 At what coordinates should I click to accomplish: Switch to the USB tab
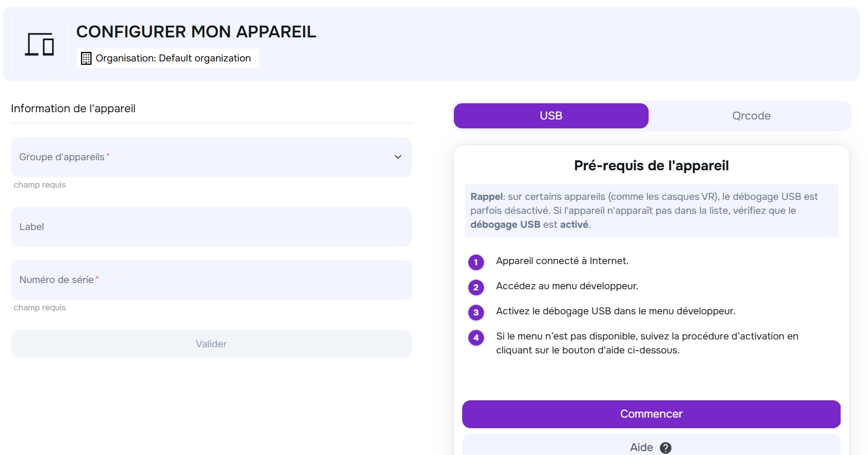(x=551, y=116)
